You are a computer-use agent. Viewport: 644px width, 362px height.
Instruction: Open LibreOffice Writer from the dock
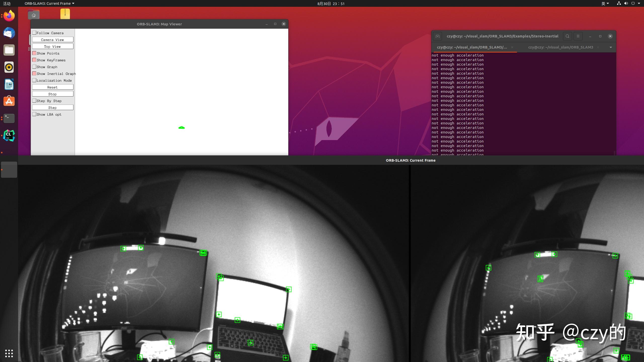pos(9,84)
